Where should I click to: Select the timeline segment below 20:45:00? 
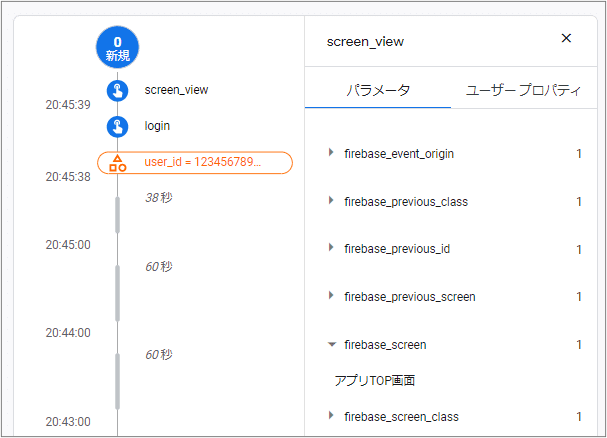117,293
